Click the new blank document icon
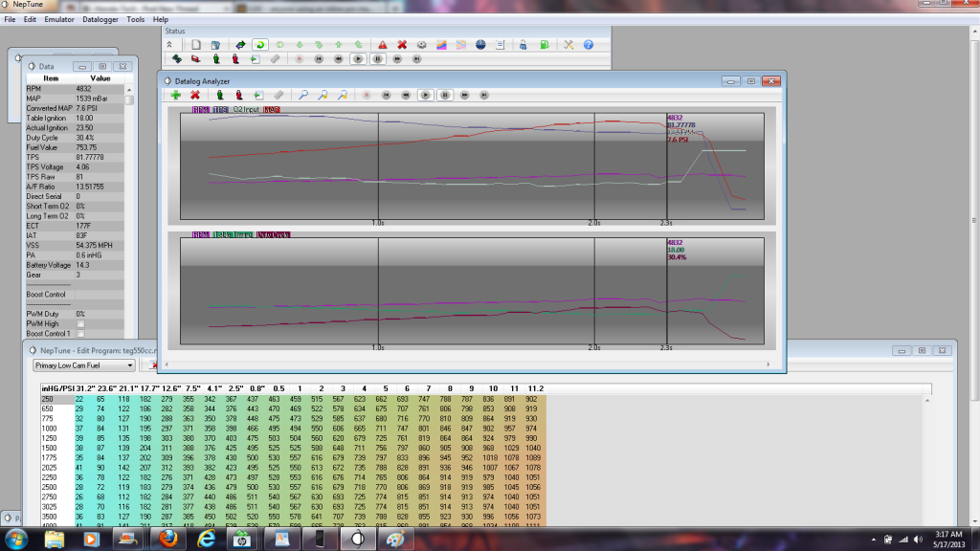Image resolution: width=980 pixels, height=551 pixels. tap(195, 44)
